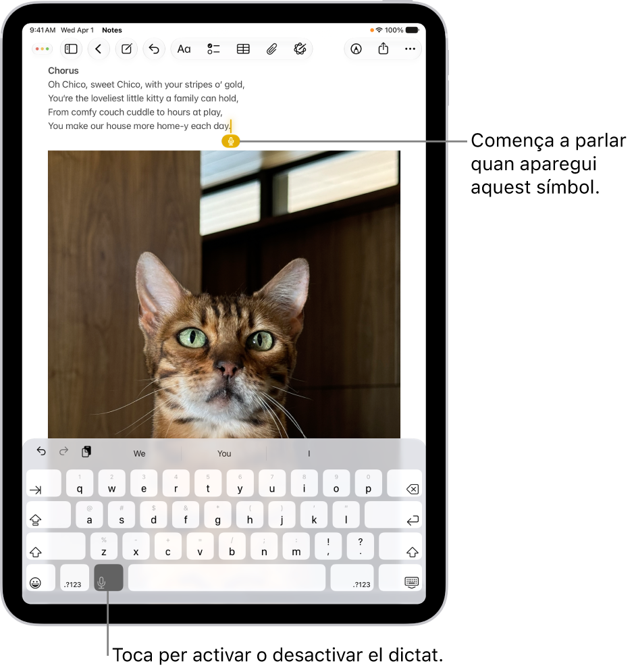Tap the question mark period key
This screenshot has height=672, width=634.
[361, 546]
